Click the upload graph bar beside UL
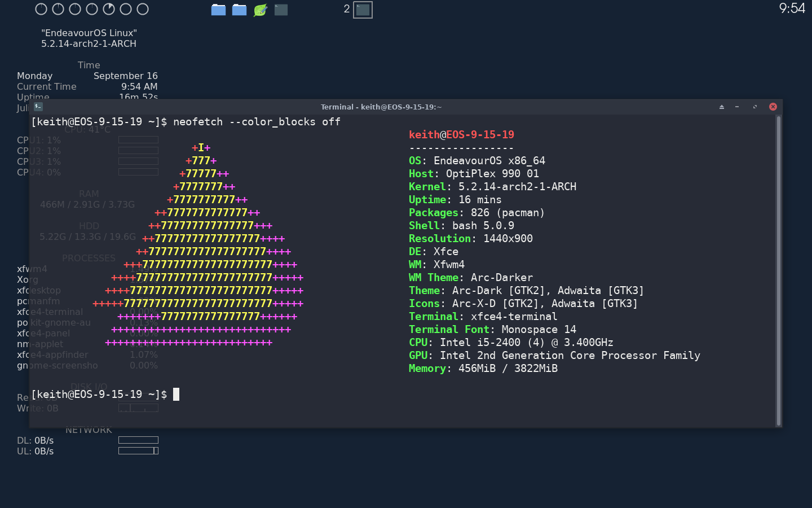 pos(138,450)
